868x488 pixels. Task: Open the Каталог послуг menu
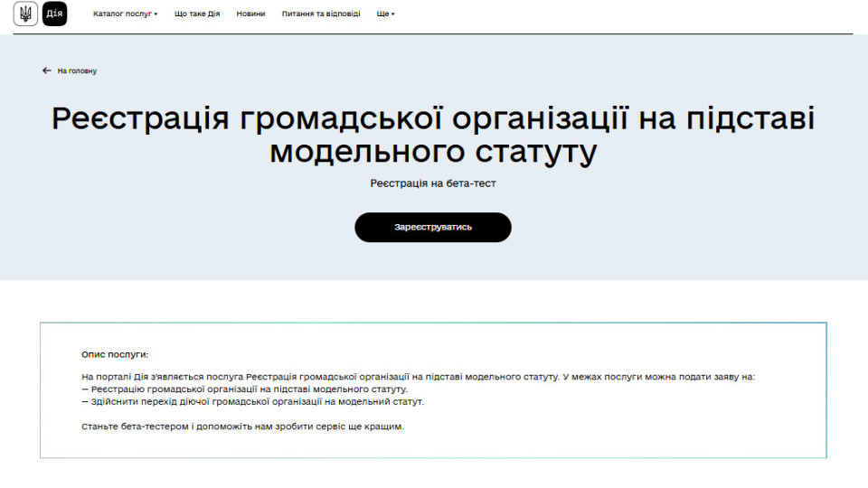tap(122, 14)
